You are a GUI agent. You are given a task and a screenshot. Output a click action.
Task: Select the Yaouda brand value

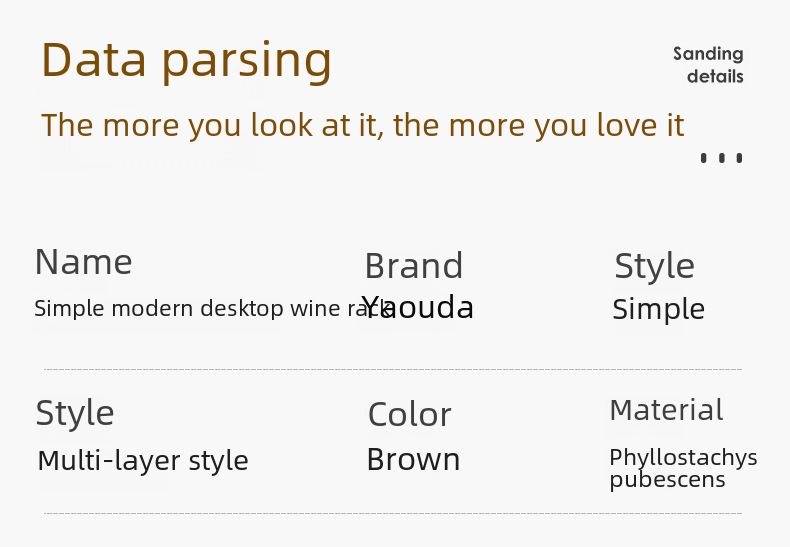click(418, 307)
